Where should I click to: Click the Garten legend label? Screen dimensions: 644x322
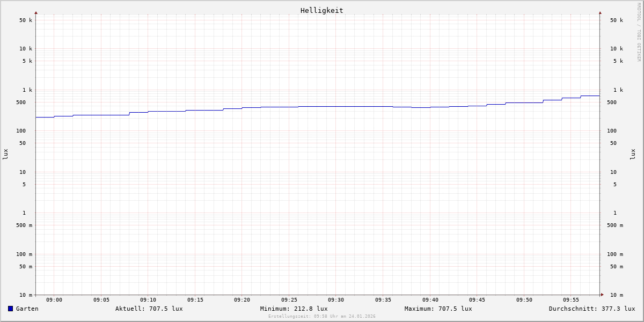pos(27,309)
